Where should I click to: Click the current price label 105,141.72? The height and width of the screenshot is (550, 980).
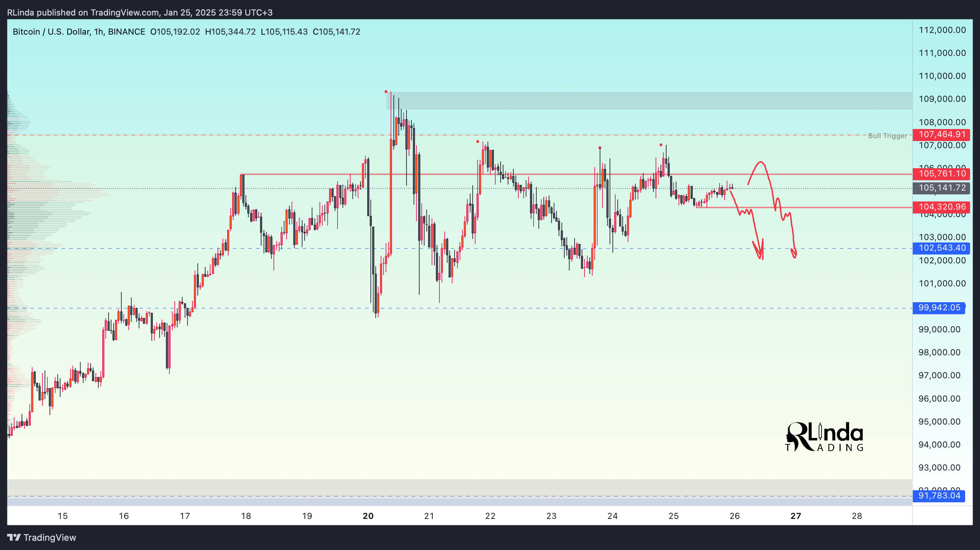(941, 188)
